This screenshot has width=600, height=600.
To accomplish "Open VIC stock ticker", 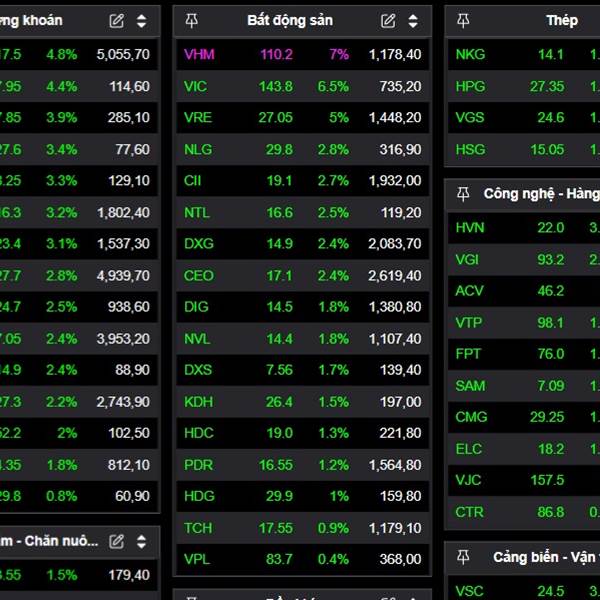I will pos(196,87).
